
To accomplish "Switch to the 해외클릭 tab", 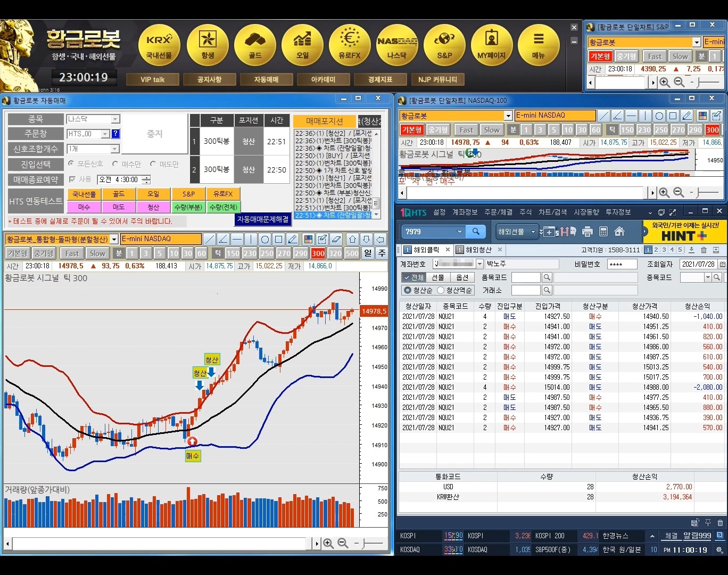I will coord(426,250).
